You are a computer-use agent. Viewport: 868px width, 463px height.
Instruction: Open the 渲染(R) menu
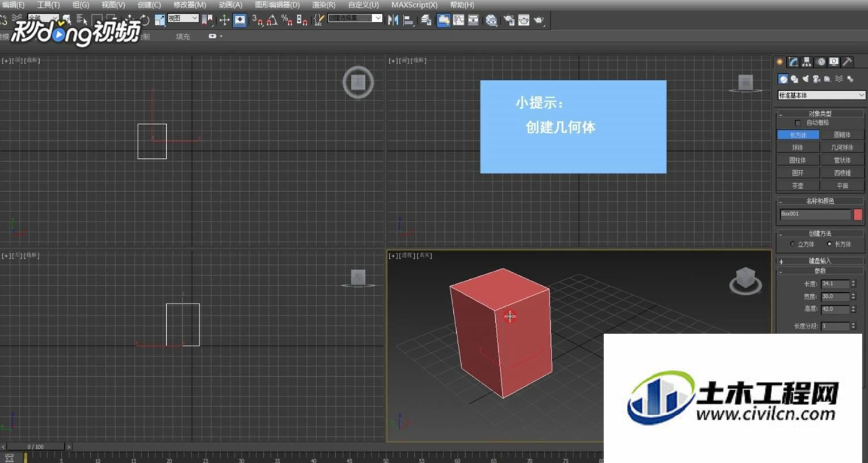[324, 5]
